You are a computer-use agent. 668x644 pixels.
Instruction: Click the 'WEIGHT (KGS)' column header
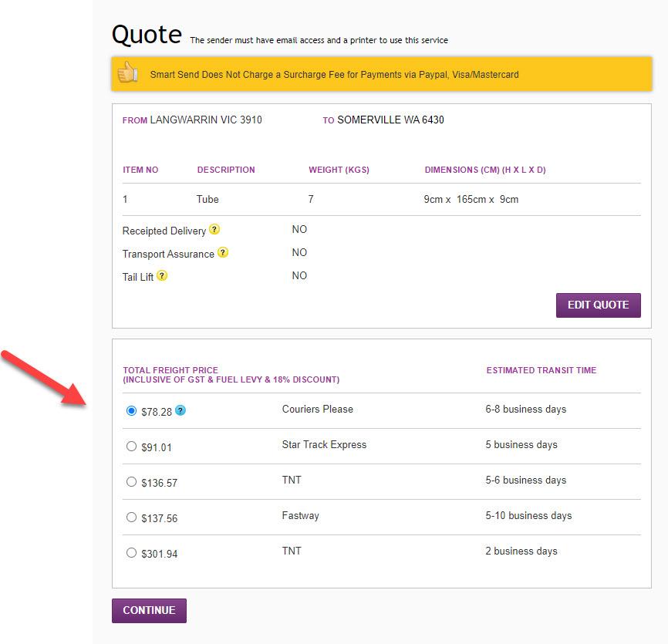pos(339,170)
